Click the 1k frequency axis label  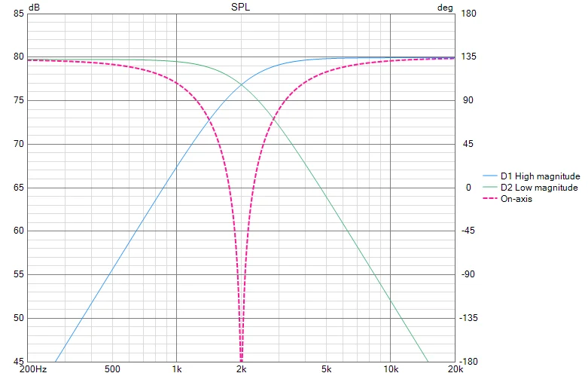[x=176, y=368]
